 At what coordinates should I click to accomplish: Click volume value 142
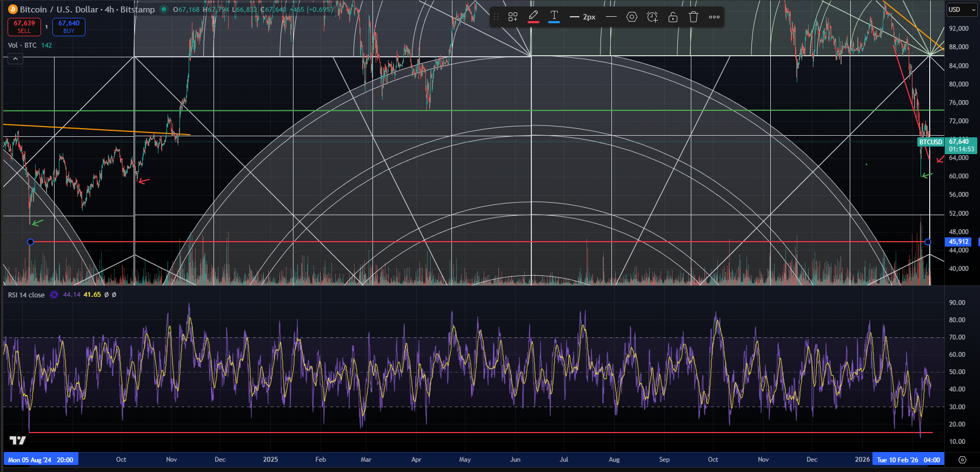click(x=46, y=45)
